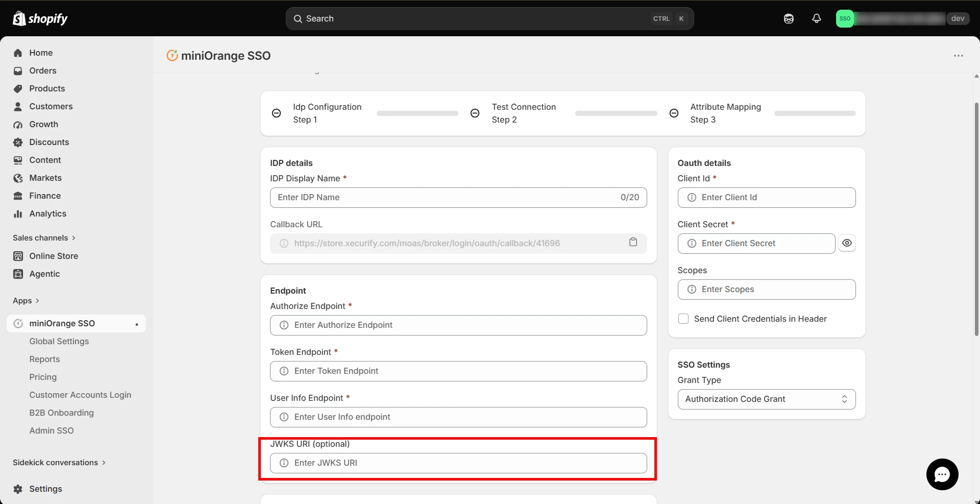Click the Idp Configuration progress bar
The image size is (980, 504).
pyautogui.click(x=417, y=113)
